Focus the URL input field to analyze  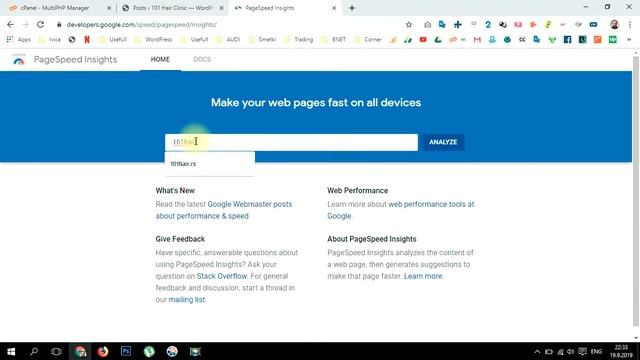(x=291, y=142)
